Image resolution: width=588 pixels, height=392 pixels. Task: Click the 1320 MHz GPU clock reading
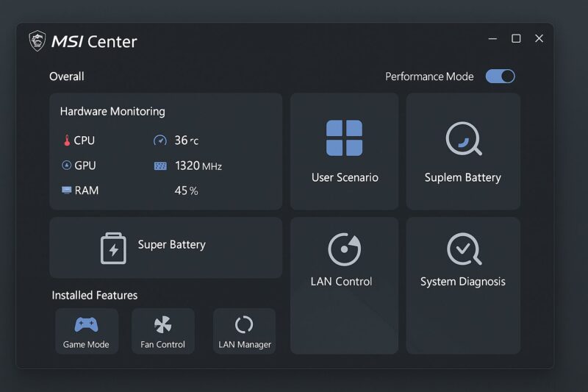(198, 165)
